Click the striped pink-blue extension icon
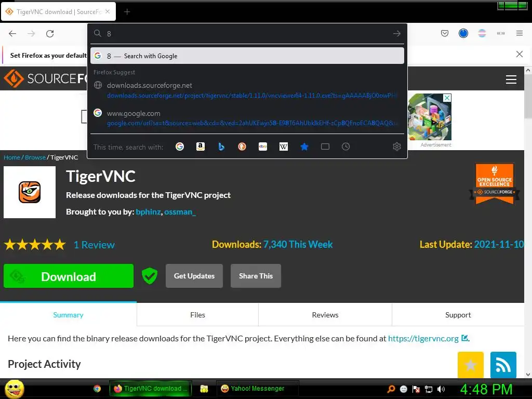Viewport: 532px width, 399px height. 482,33
